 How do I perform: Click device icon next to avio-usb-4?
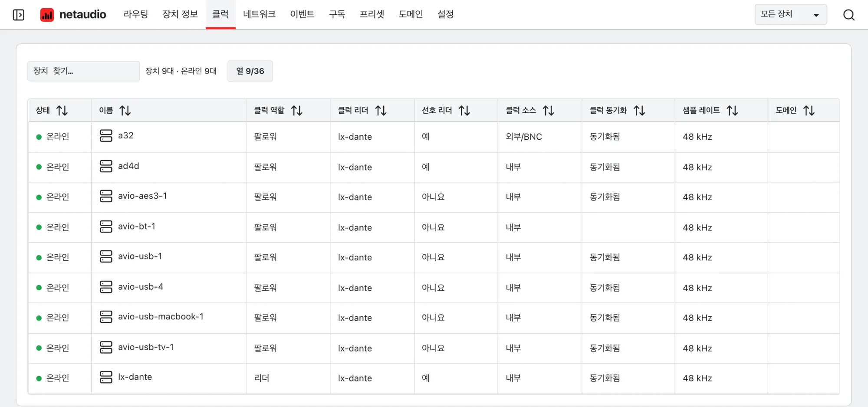[106, 287]
